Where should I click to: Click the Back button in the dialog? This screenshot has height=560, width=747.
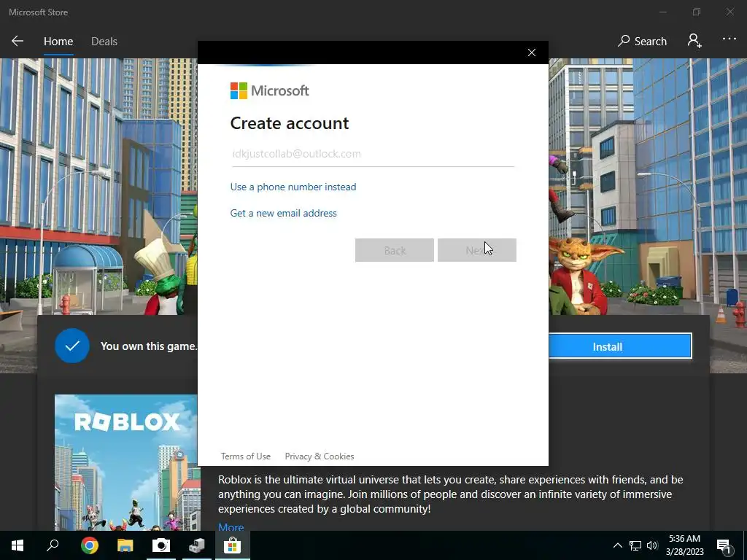(x=395, y=250)
